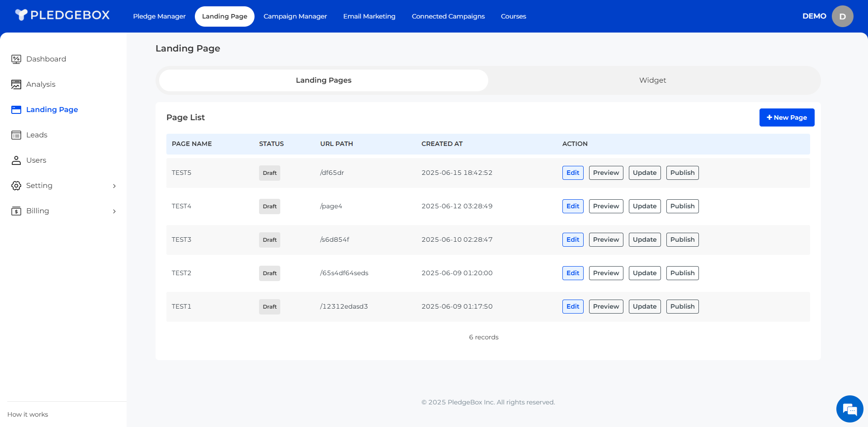This screenshot has width=868, height=427.
Task: Click the URL path /page4
Action: (331, 206)
